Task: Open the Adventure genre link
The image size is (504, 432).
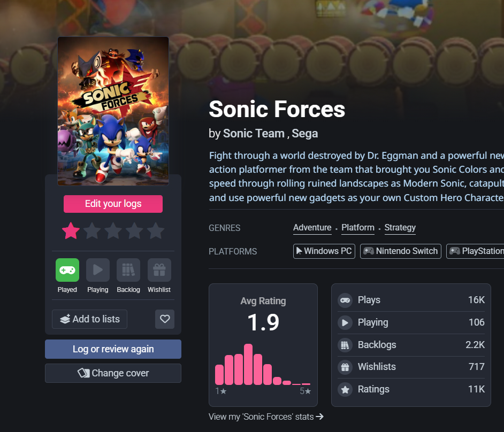Action: click(x=312, y=228)
